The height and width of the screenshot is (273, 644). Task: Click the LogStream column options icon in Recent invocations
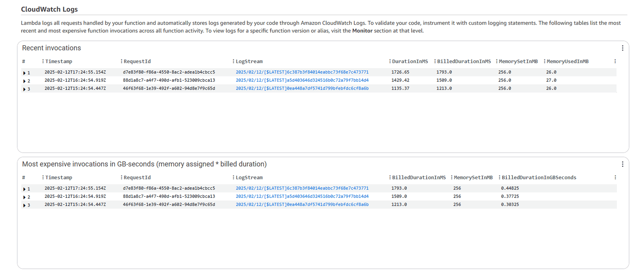click(234, 61)
